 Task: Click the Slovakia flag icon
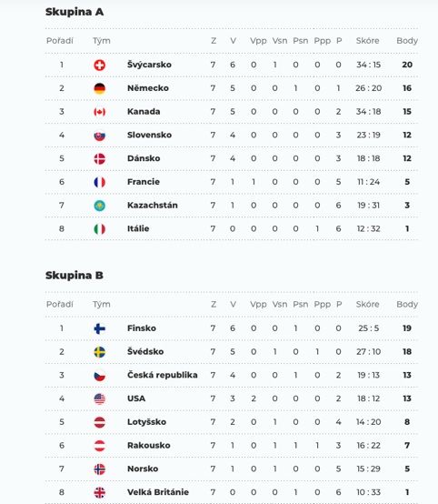[x=100, y=136]
